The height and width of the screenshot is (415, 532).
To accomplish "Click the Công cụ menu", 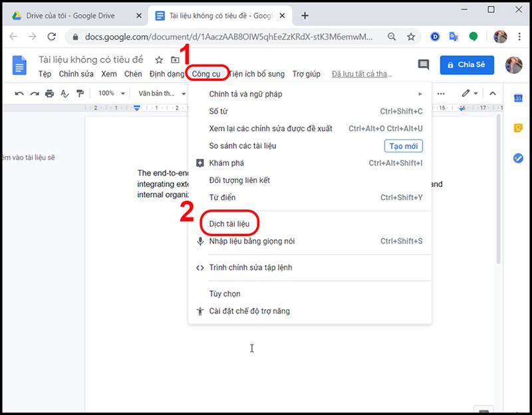I will [206, 74].
